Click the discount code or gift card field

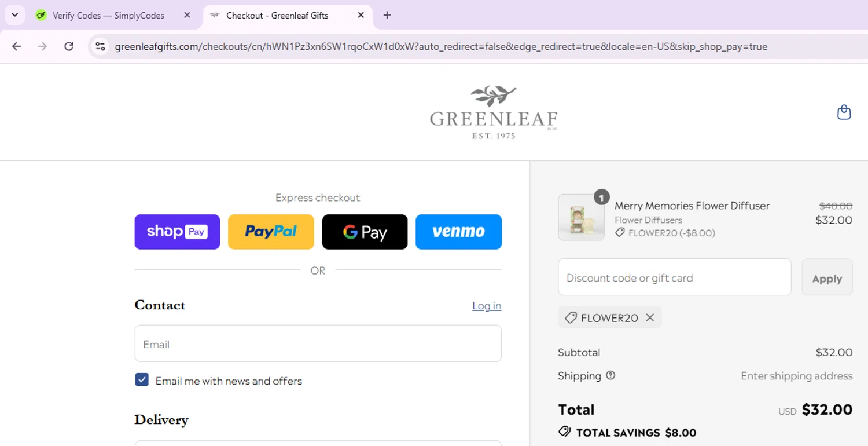pos(674,277)
